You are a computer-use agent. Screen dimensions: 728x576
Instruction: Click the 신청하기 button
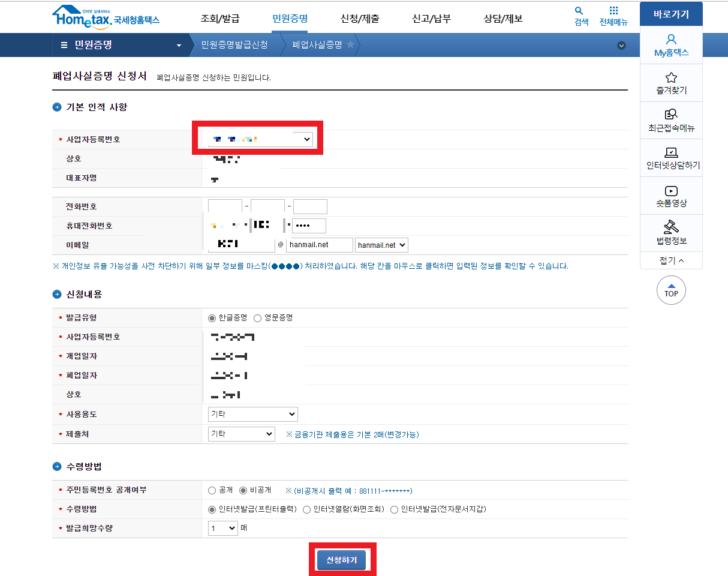341,560
